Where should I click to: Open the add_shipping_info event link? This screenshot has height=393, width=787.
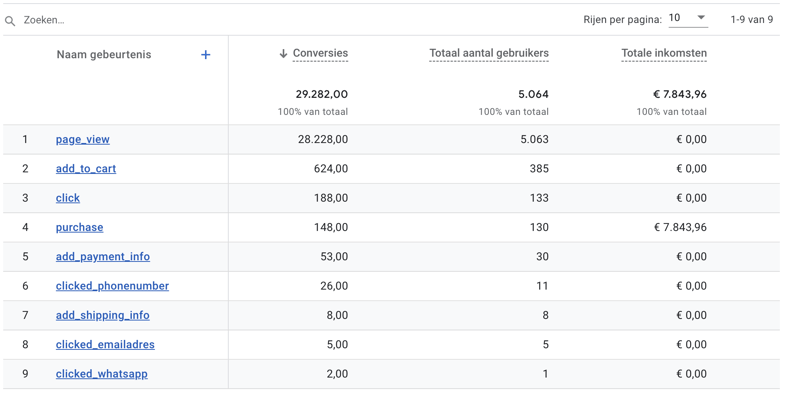point(102,315)
